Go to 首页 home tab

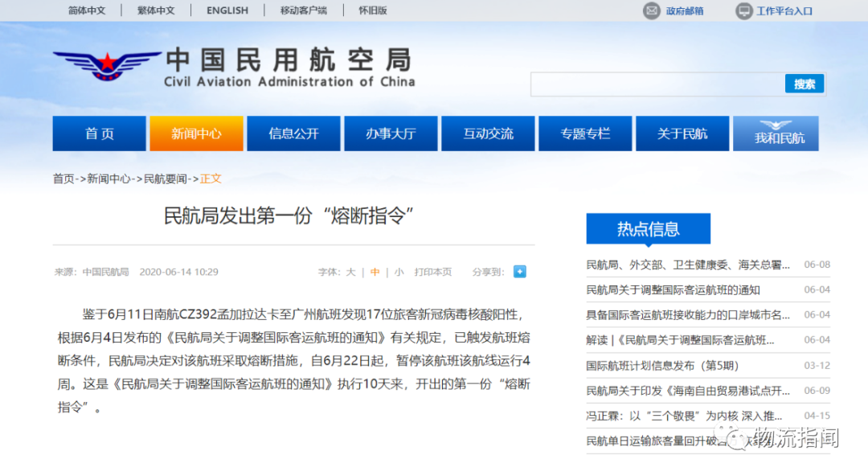[x=99, y=133]
